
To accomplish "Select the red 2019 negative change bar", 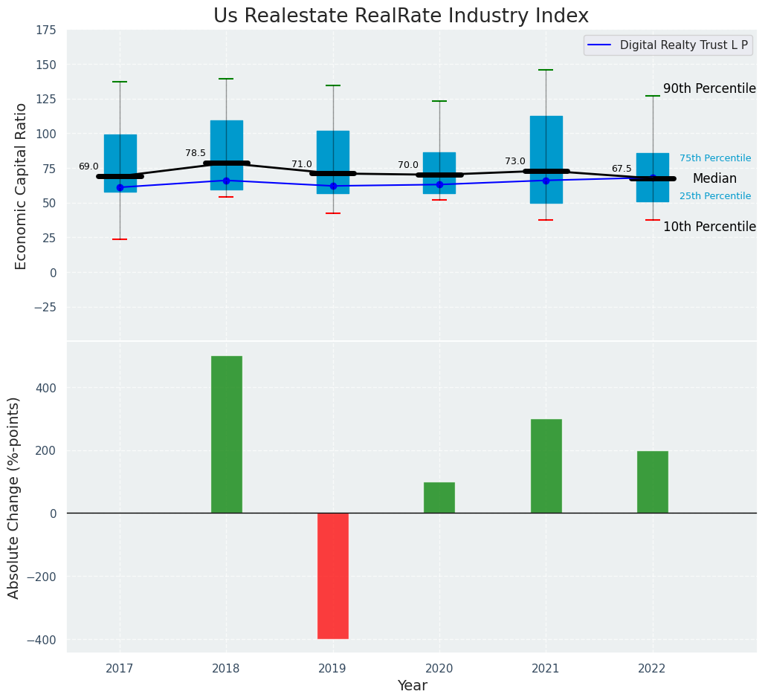I will pos(333,576).
